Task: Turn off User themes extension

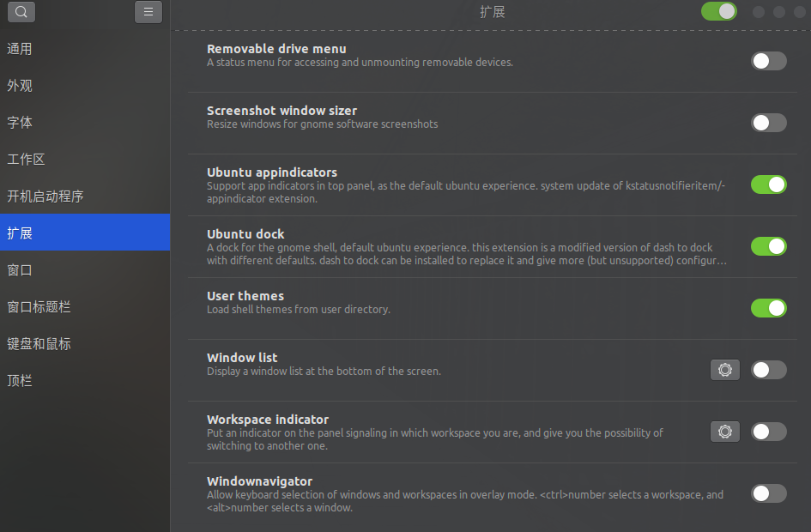Action: click(x=769, y=308)
